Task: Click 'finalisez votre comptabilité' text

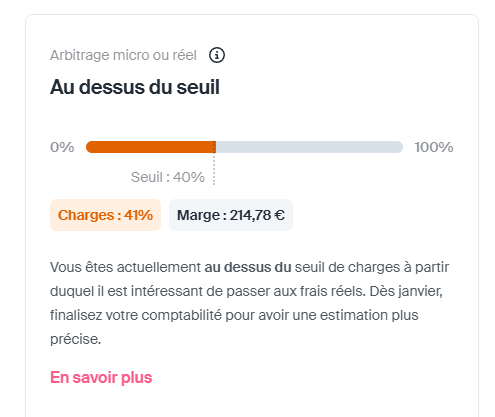Action: [136, 315]
